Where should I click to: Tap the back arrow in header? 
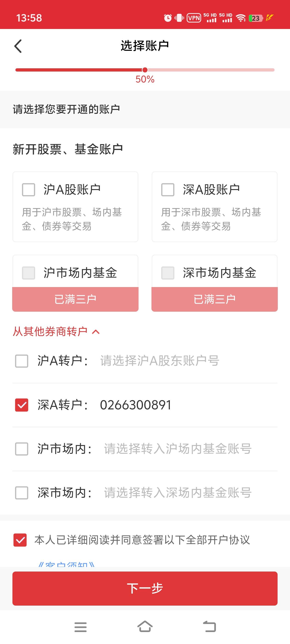point(18,46)
